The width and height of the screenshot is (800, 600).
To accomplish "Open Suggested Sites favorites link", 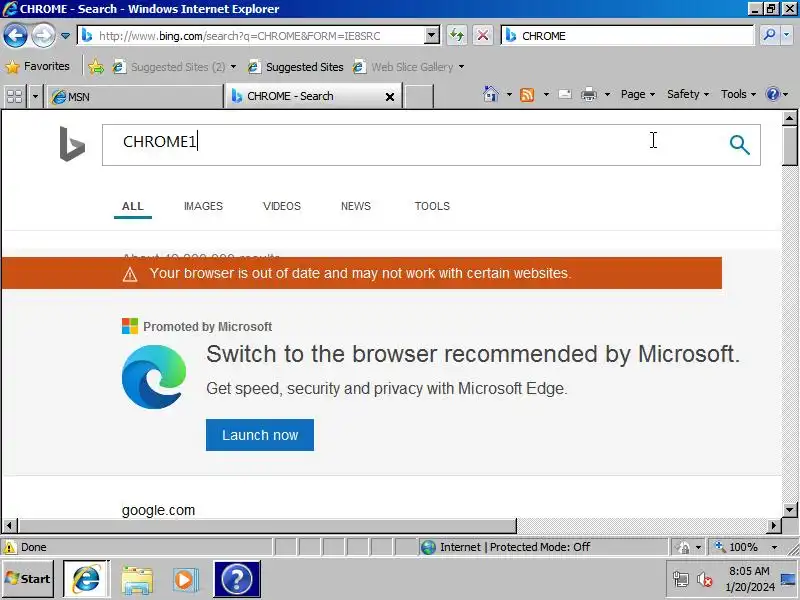I will 295,67.
